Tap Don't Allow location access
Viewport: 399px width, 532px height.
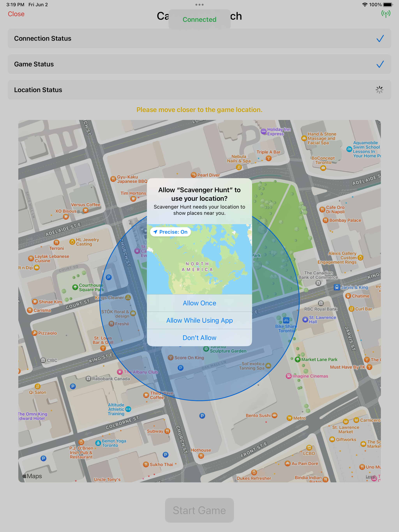[199, 338]
